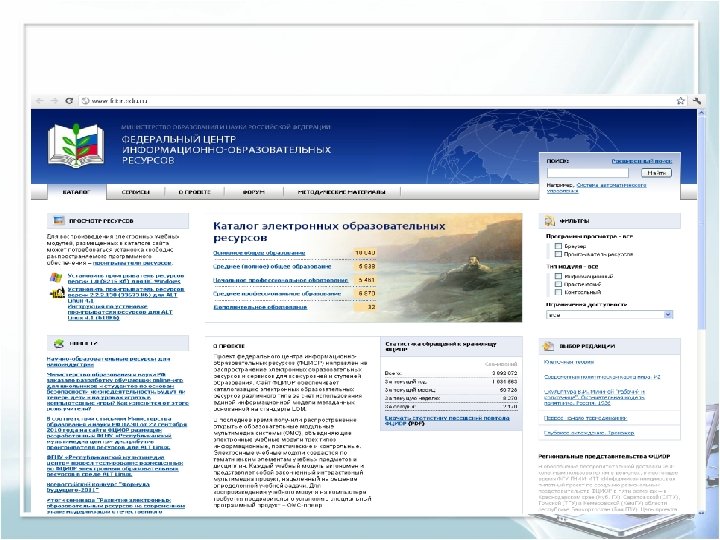
Task: Click the book-and-flag ministry logo
Action: point(76,145)
